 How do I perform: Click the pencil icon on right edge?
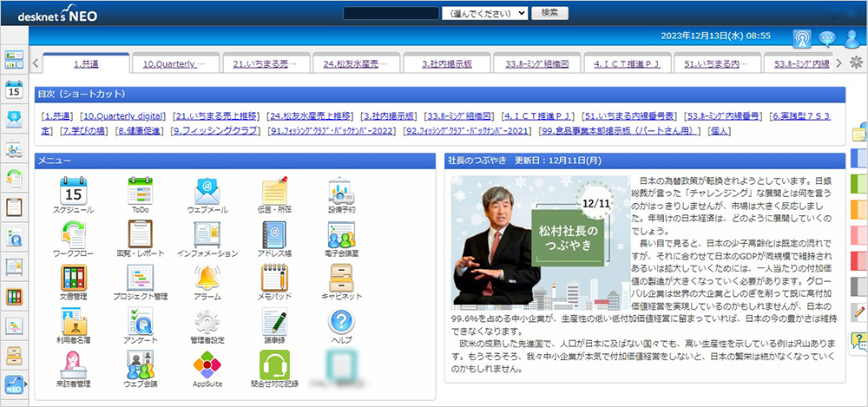coord(859,312)
